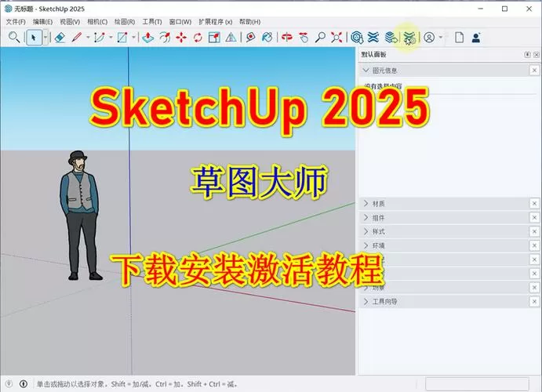Image resolution: width=542 pixels, height=392 pixels.
Task: Close the 图元信息 panel with its X
Action: pos(534,71)
